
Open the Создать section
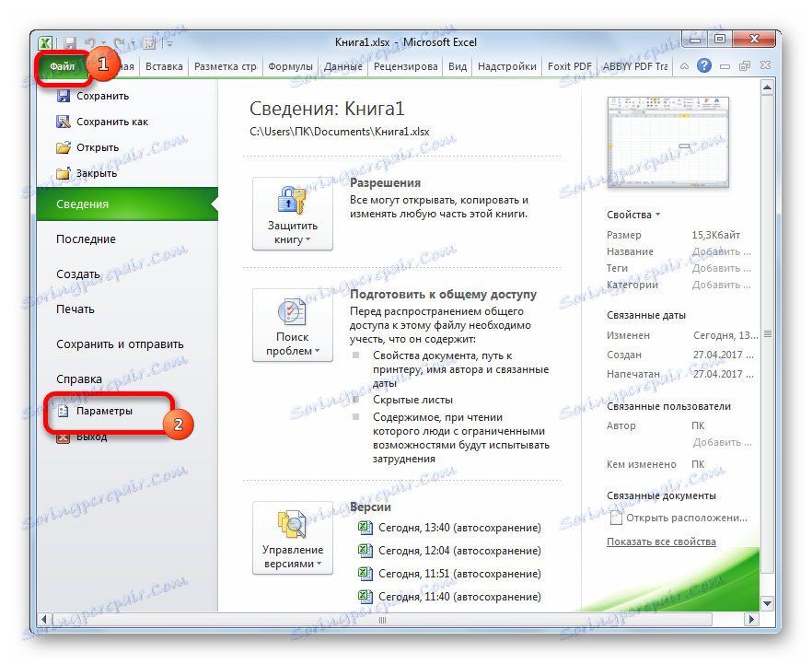(77, 274)
